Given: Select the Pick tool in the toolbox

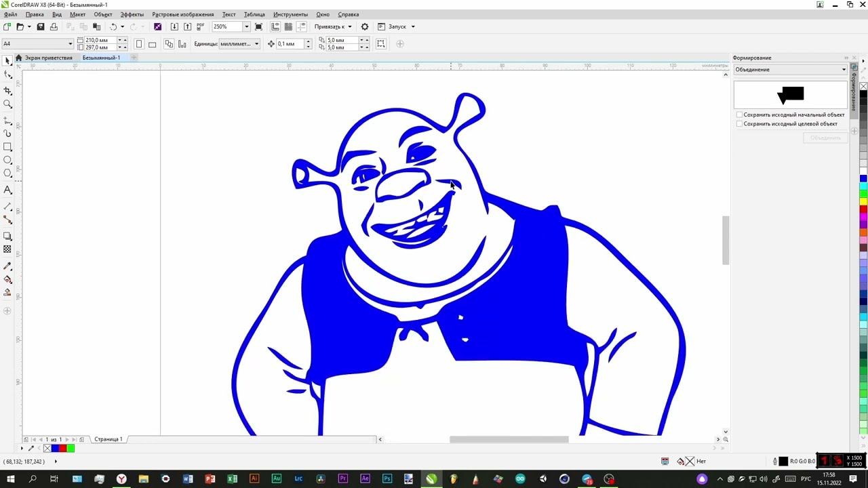Looking at the screenshot, I should click(7, 61).
